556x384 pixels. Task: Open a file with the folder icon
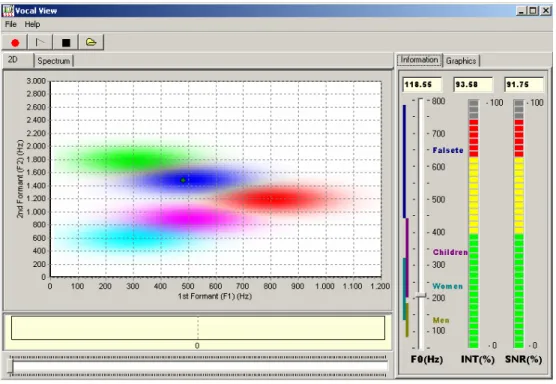point(91,43)
